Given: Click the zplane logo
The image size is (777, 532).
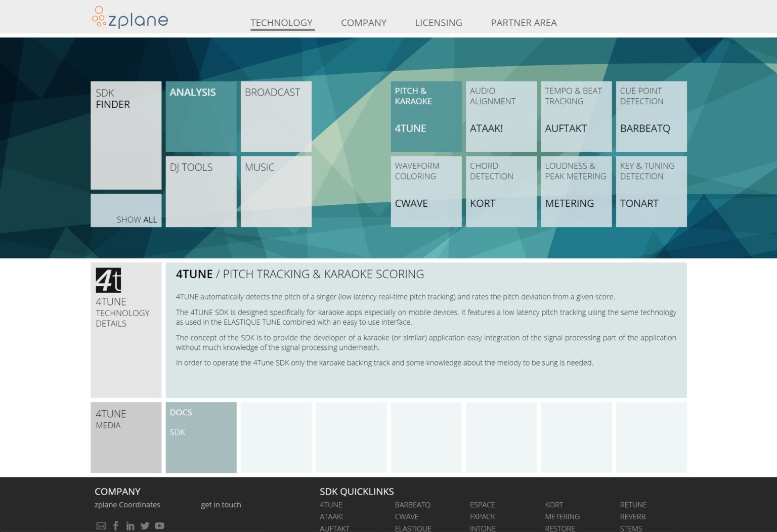Looking at the screenshot, I should tap(130, 18).
